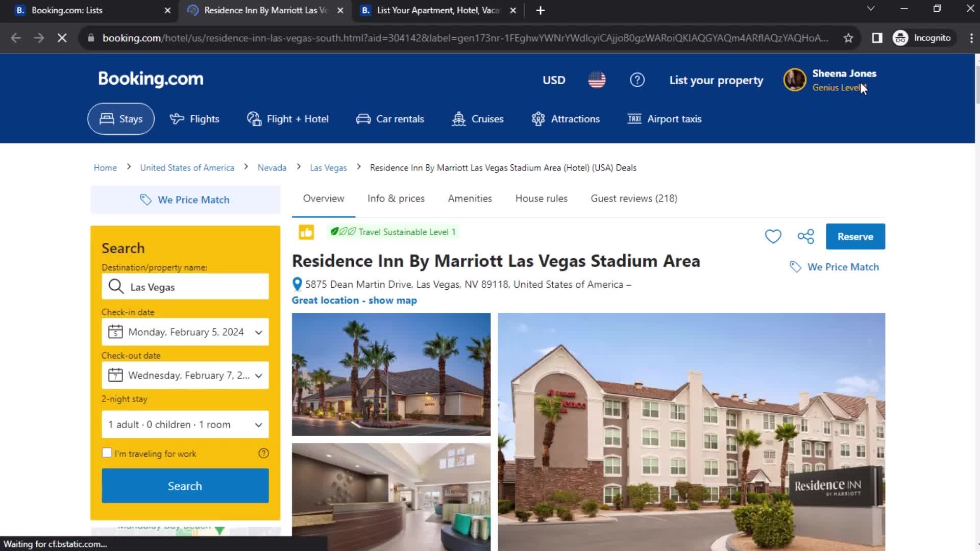Image resolution: width=980 pixels, height=551 pixels.
Task: Bookmark this page star icon
Action: tap(848, 38)
